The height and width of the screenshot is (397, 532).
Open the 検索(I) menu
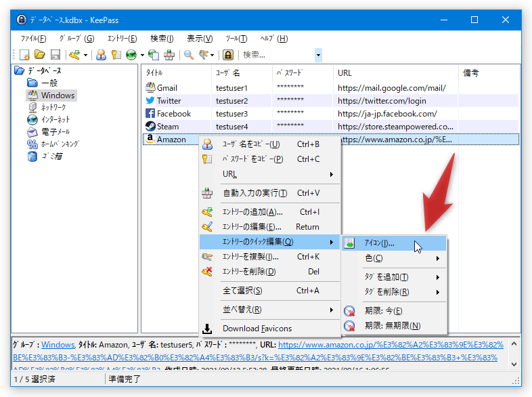click(x=162, y=39)
